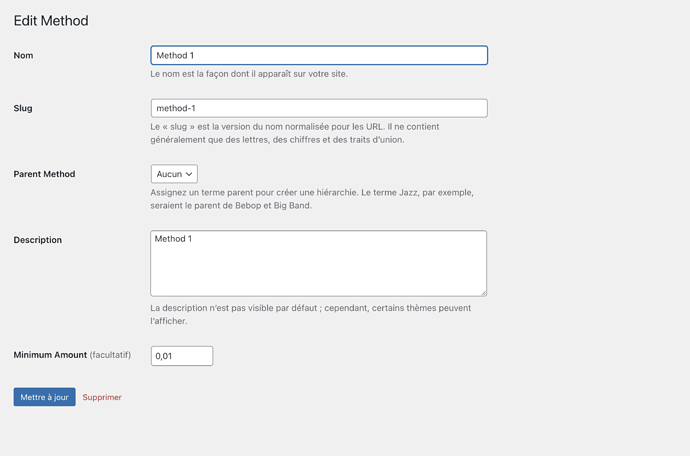Click the slug explanation help text
This screenshot has width=690, height=456.
(x=295, y=133)
